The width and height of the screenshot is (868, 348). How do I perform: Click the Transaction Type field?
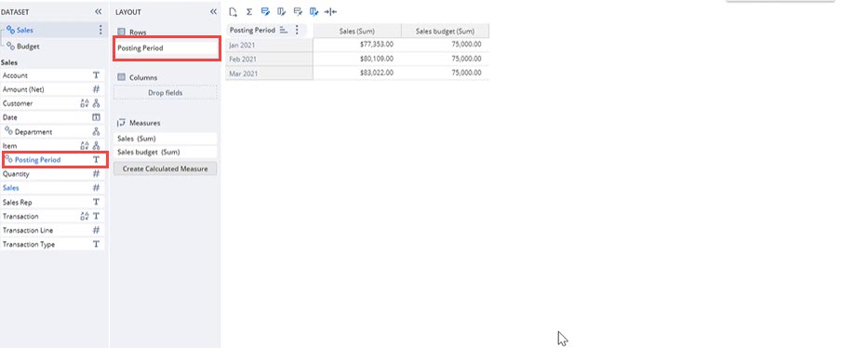pos(52,244)
